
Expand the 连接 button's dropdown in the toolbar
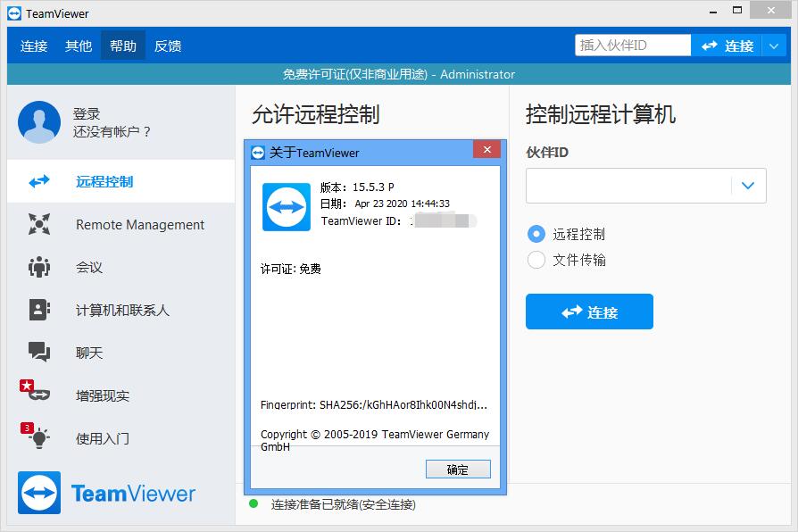coord(773,45)
